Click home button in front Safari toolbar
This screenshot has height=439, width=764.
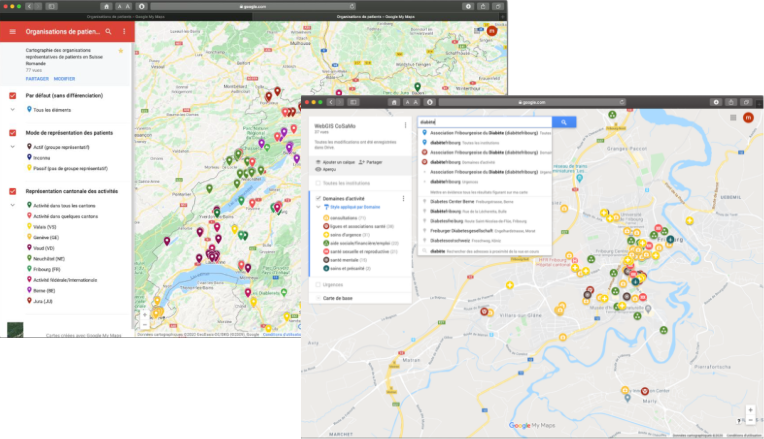tap(394, 102)
